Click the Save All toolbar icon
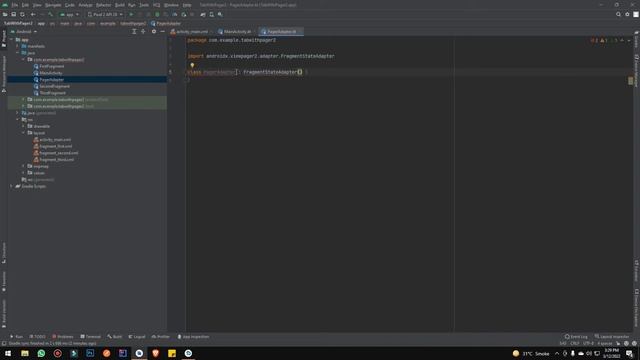The image size is (640, 360). 13,14
